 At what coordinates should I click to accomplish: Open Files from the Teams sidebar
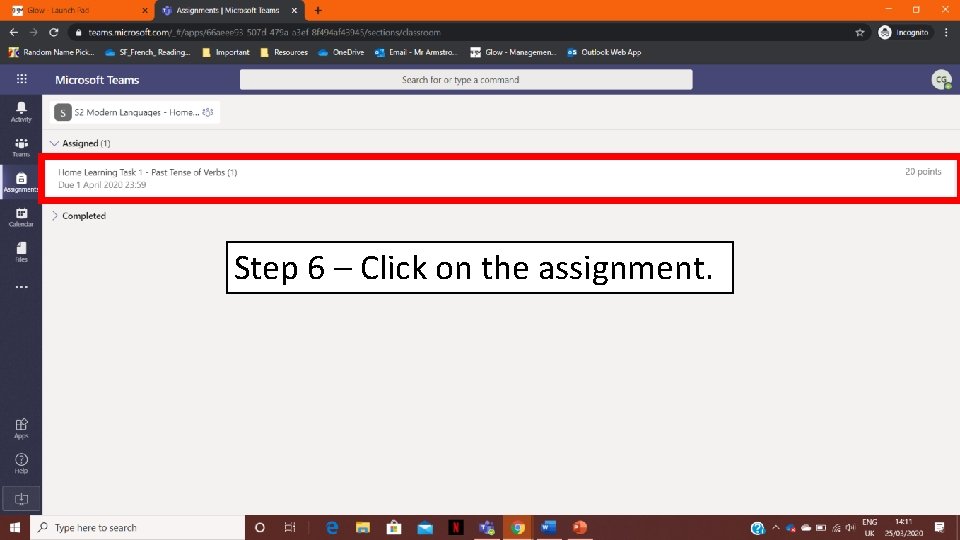(21, 252)
